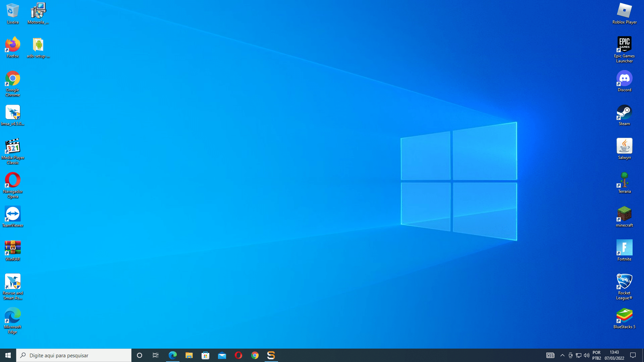644x362 pixels.
Task: Open Microsoft Store from the taskbar
Action: coord(206,355)
